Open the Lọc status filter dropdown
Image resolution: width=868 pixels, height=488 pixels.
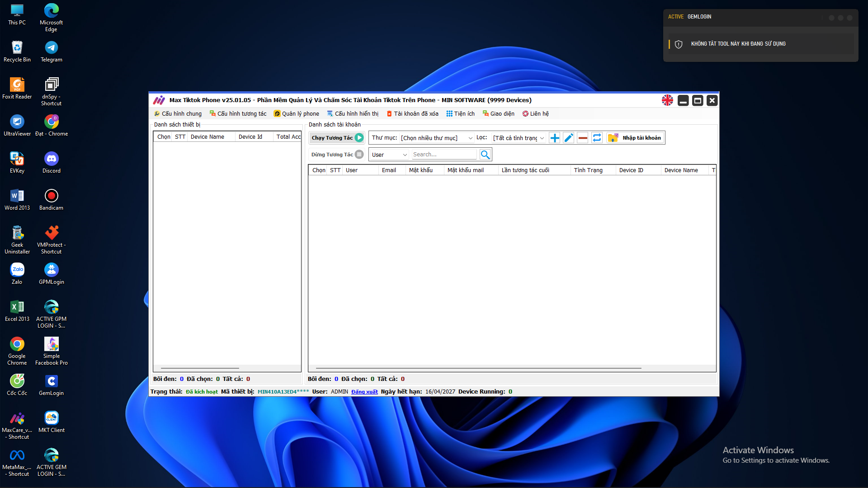click(x=519, y=138)
